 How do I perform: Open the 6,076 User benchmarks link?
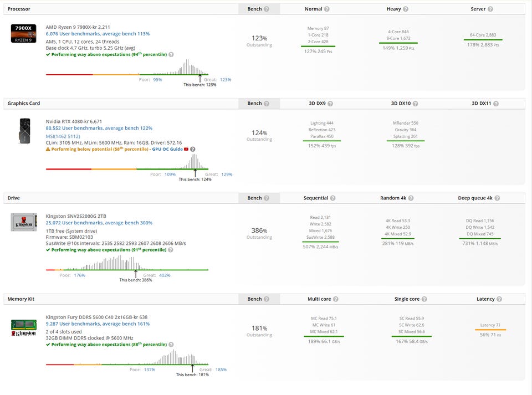98,34
